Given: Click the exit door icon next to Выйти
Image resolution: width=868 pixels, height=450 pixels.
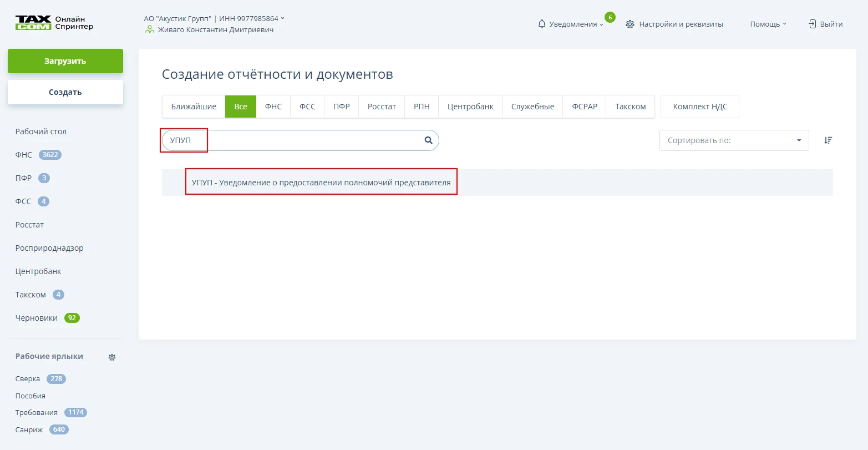Looking at the screenshot, I should tap(812, 24).
